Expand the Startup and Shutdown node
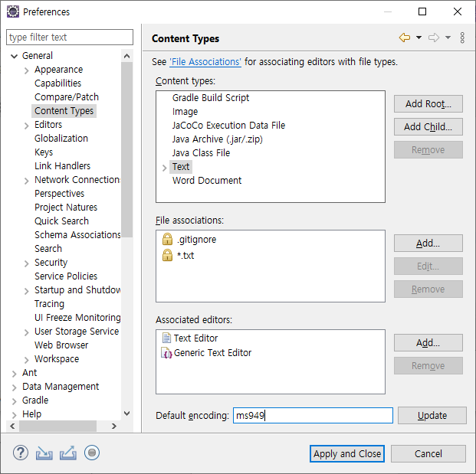476x474 pixels. [x=26, y=291]
